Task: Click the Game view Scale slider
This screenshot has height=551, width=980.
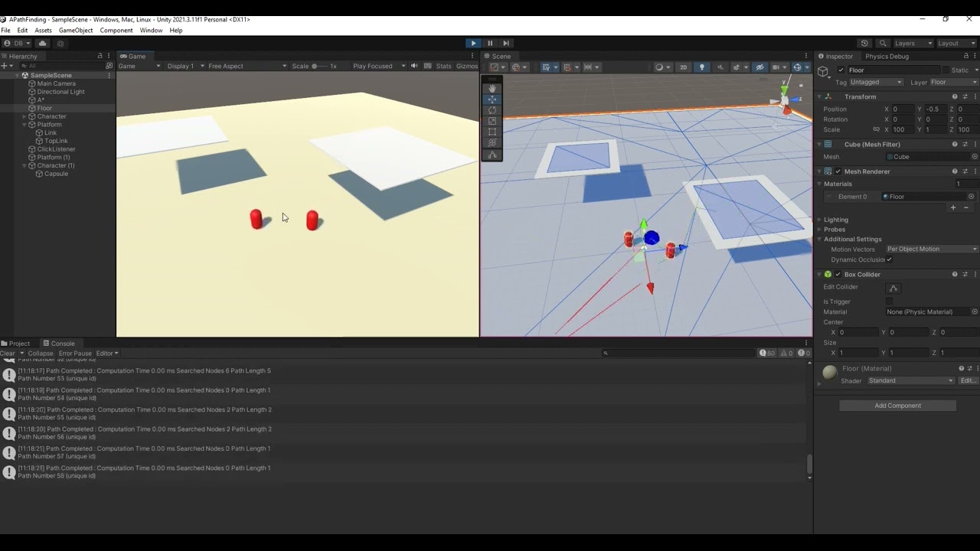Action: click(319, 66)
